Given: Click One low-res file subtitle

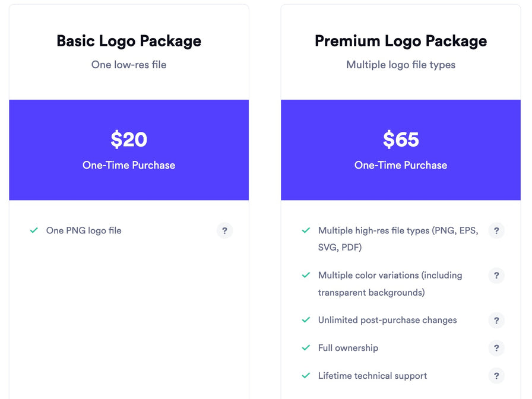Looking at the screenshot, I should click(129, 65).
